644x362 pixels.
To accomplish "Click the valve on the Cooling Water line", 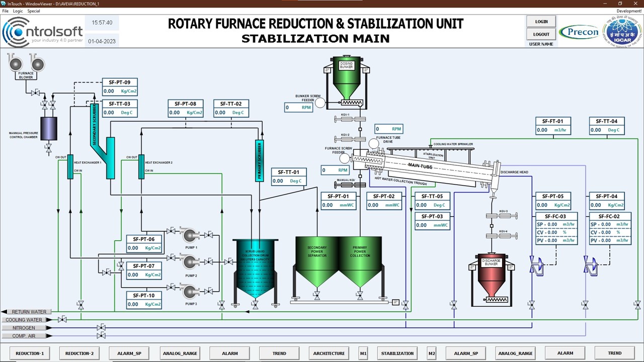I will (62, 320).
